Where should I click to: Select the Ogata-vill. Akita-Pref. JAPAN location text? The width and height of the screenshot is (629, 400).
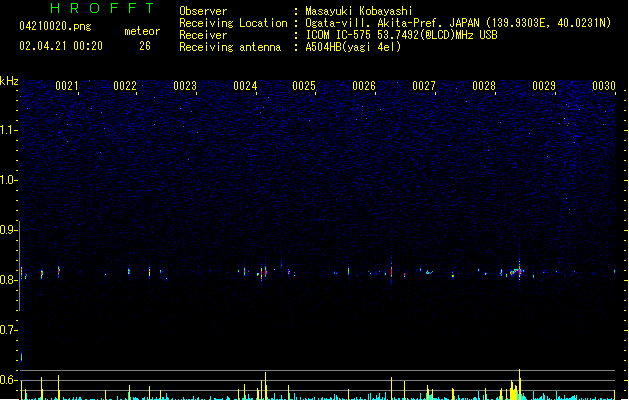458,23
